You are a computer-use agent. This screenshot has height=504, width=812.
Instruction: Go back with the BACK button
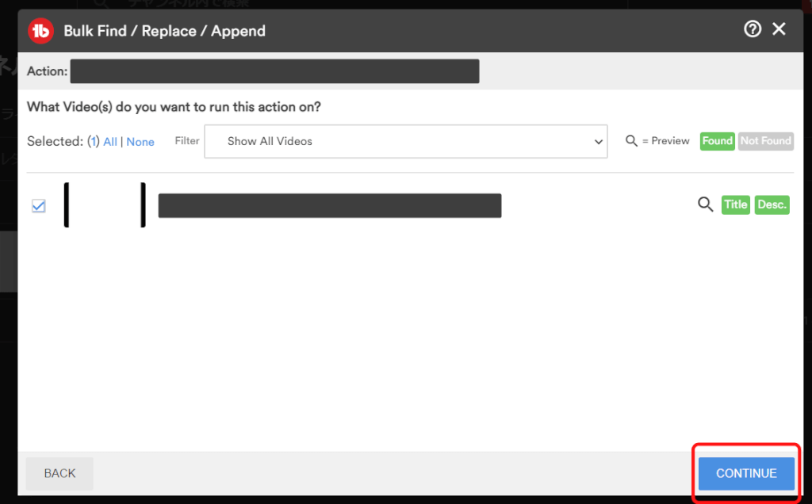point(59,473)
